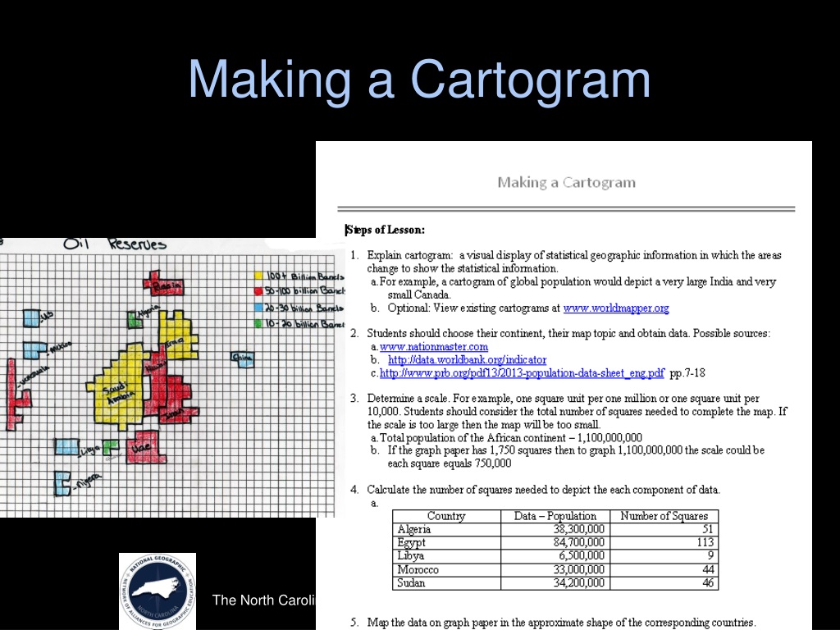Click the blue Nigeria shape on cartogram
This screenshot has width=840, height=630.
(x=62, y=483)
